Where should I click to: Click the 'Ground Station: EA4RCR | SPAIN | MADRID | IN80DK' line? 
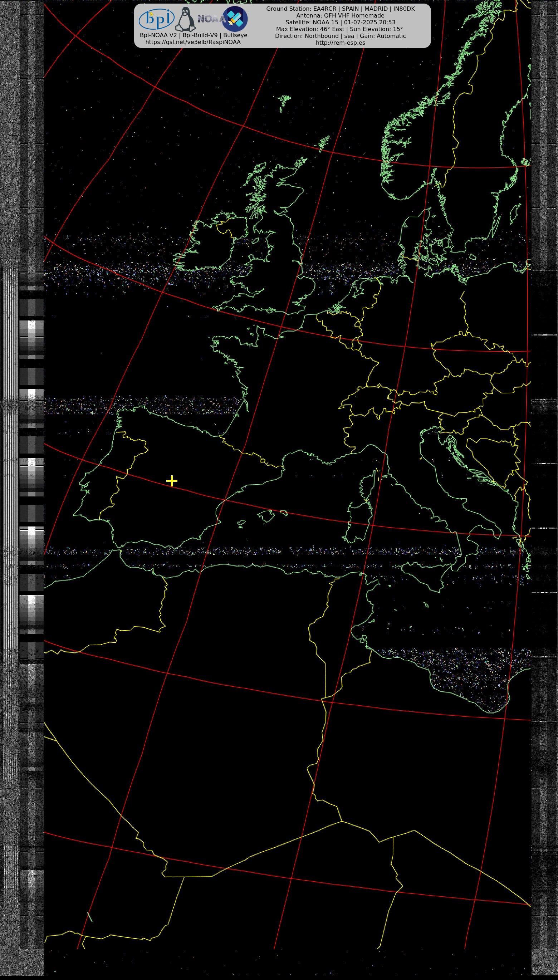pyautogui.click(x=340, y=9)
